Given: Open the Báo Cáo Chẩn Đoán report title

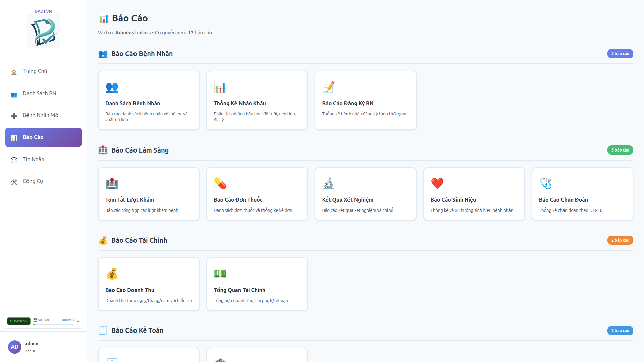Looking at the screenshot, I should point(563,200).
